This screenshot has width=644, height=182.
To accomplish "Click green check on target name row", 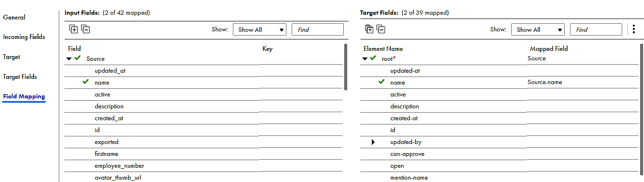I will [x=382, y=82].
